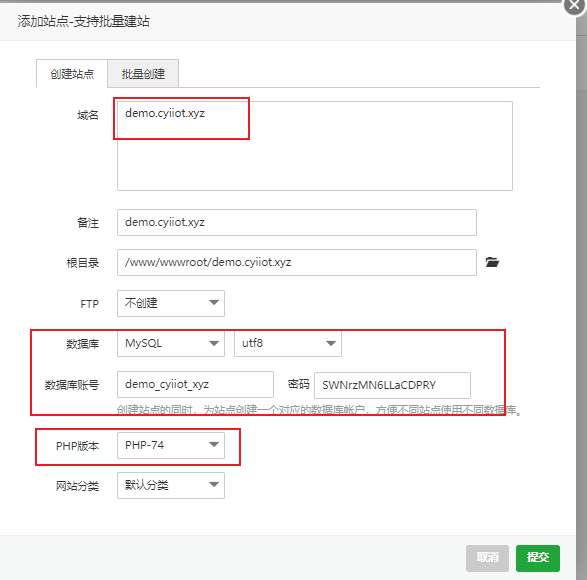
Task: Click the 根目录 path input field
Action: [297, 262]
